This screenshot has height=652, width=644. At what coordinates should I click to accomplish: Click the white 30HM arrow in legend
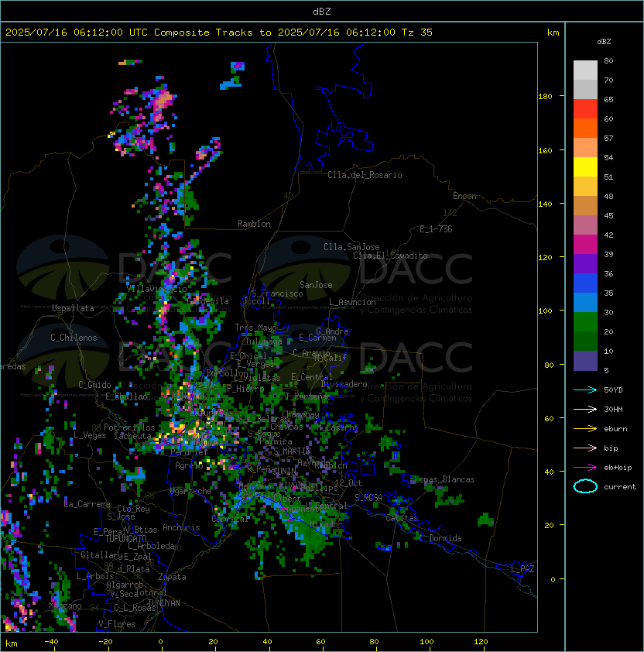click(585, 409)
